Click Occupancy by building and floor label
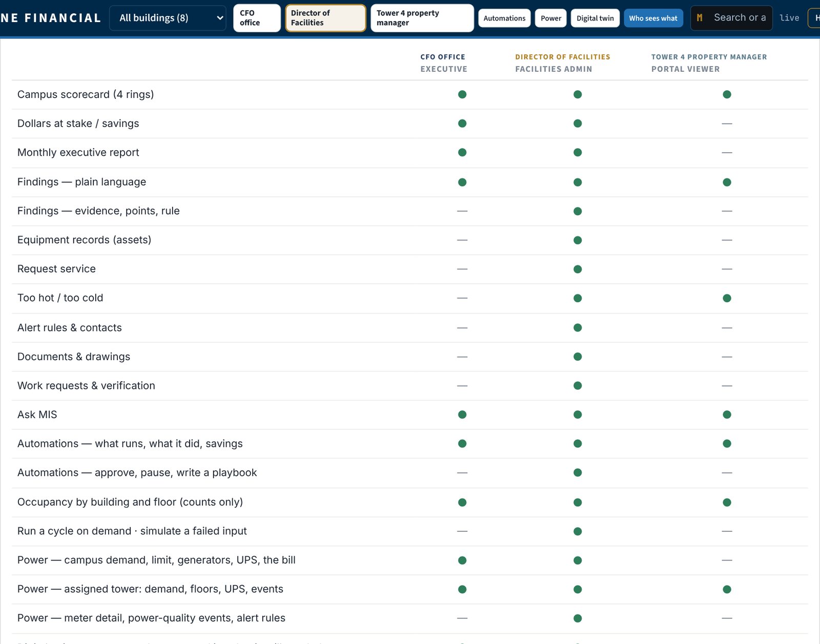 coord(130,502)
